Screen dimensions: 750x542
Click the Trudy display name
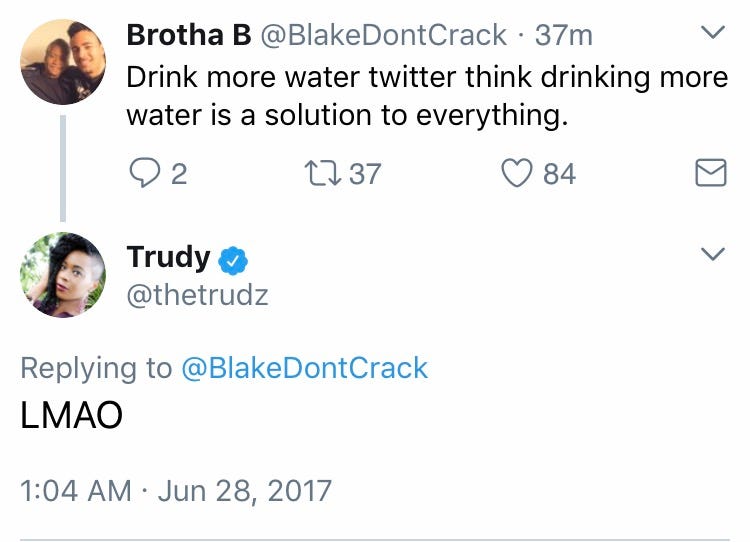[x=168, y=257]
